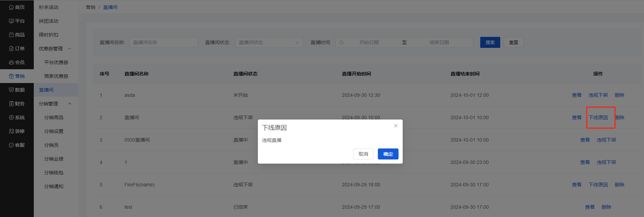Click the 直播开始时间 column header

tap(356, 74)
